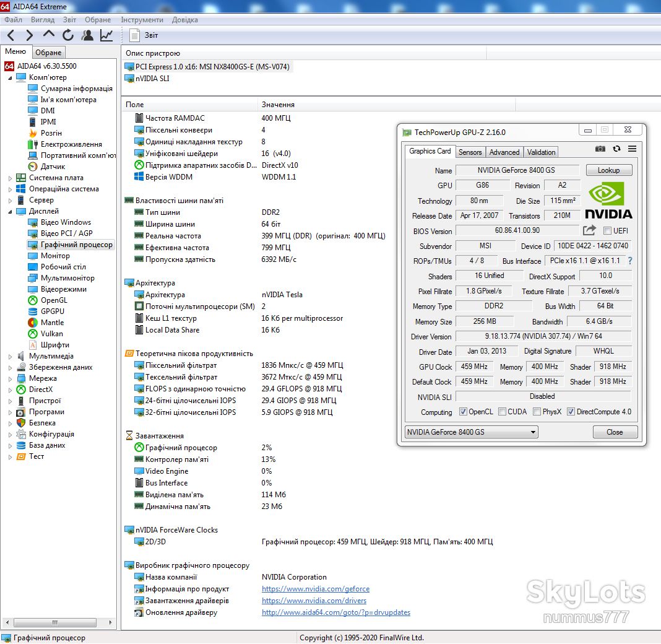Expand the Мережа tree node
The width and height of the screenshot is (661, 644).
tap(10, 379)
